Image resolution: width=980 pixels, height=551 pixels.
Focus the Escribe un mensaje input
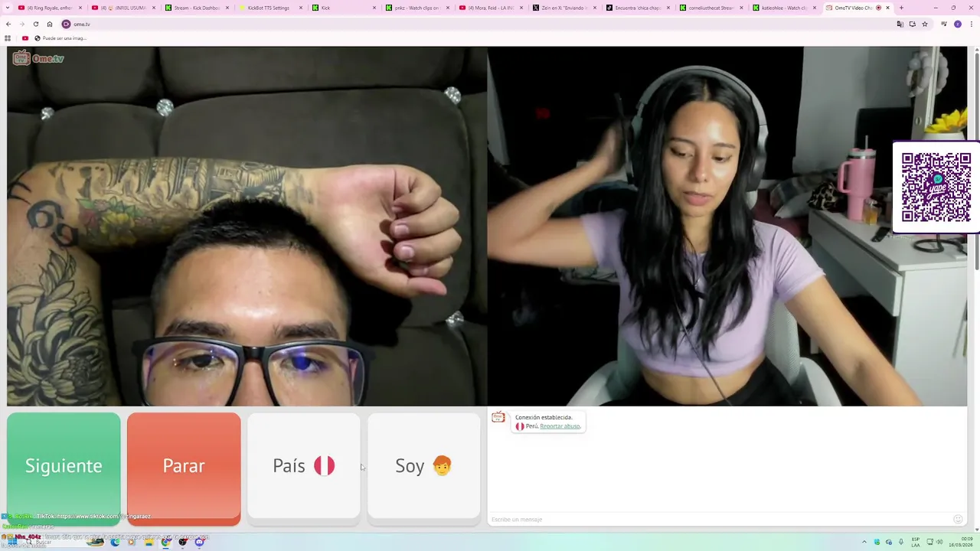[720, 519]
